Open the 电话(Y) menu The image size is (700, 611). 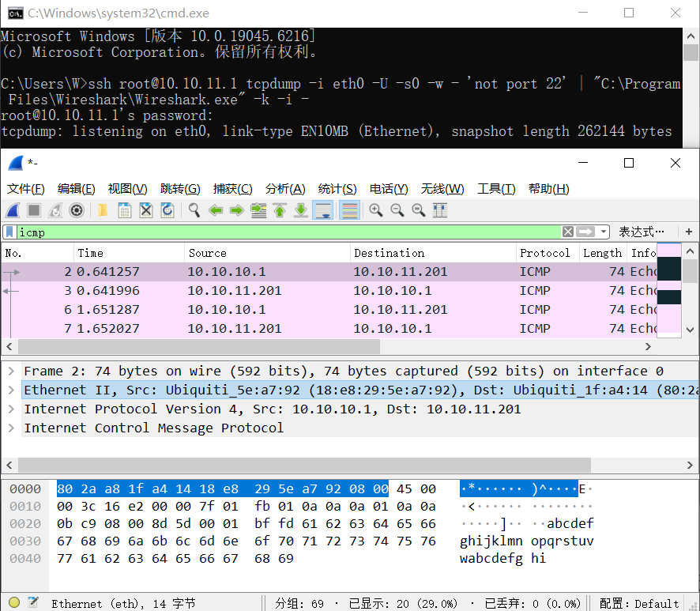tap(389, 188)
